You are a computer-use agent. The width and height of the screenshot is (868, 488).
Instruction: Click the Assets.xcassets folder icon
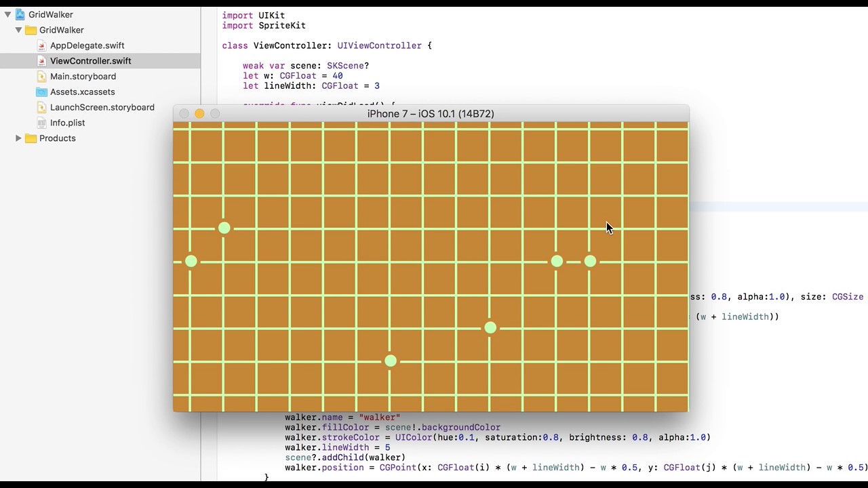click(x=42, y=92)
